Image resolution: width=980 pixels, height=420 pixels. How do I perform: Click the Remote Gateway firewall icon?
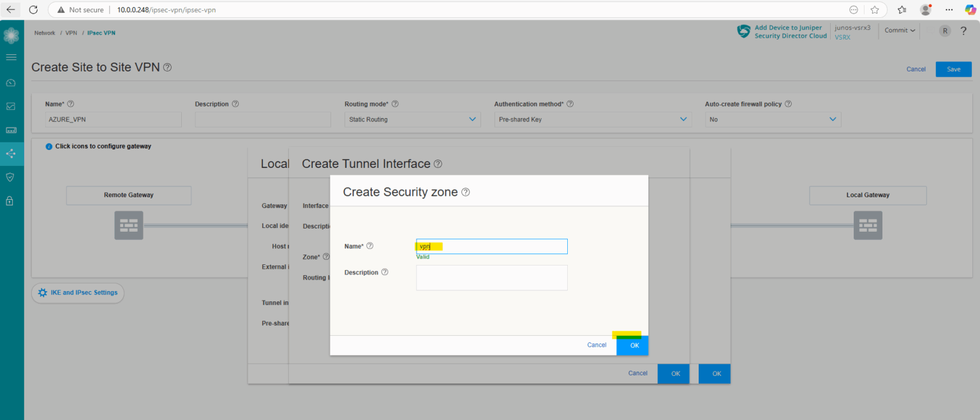click(128, 225)
